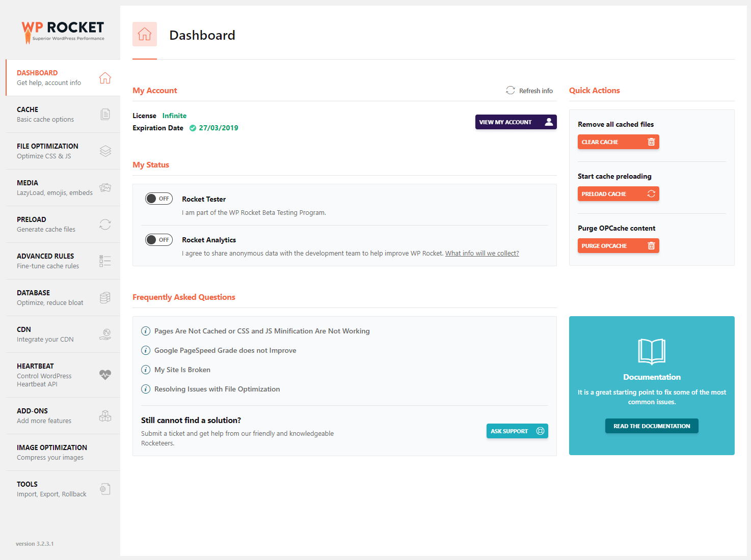The image size is (751, 560).
Task: Open the Heartbeat settings
Action: pos(63,375)
